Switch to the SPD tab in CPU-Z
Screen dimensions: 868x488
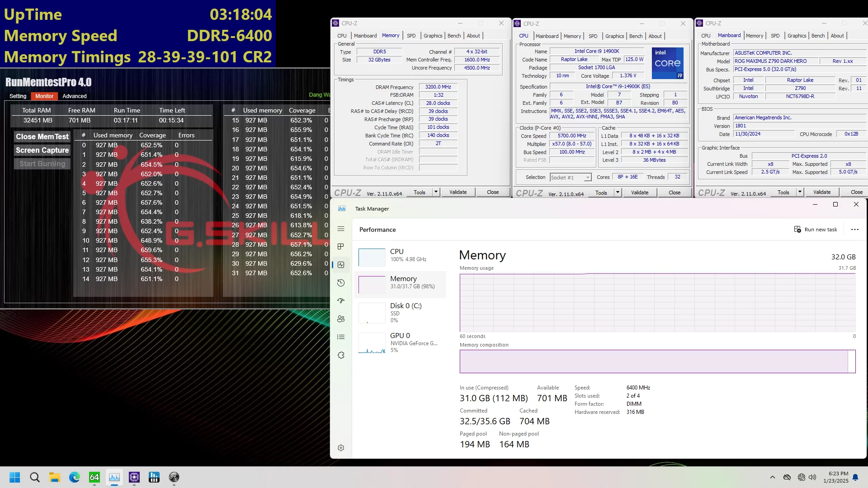(411, 35)
